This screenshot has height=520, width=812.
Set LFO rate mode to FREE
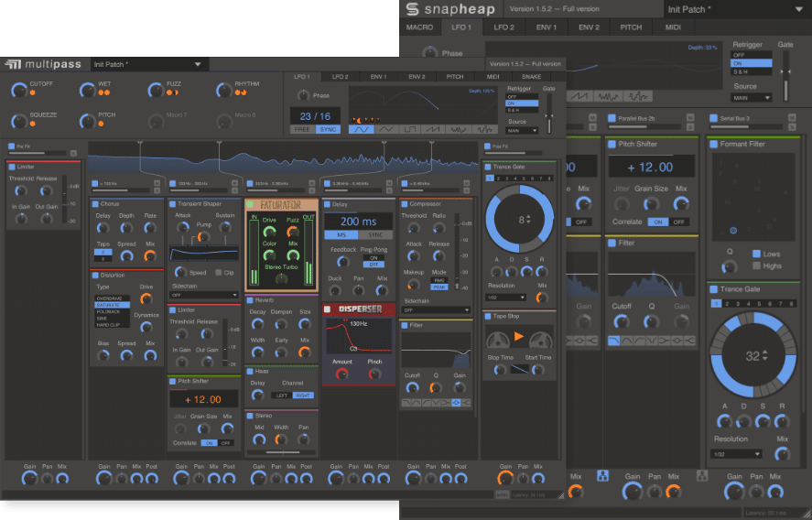point(302,129)
